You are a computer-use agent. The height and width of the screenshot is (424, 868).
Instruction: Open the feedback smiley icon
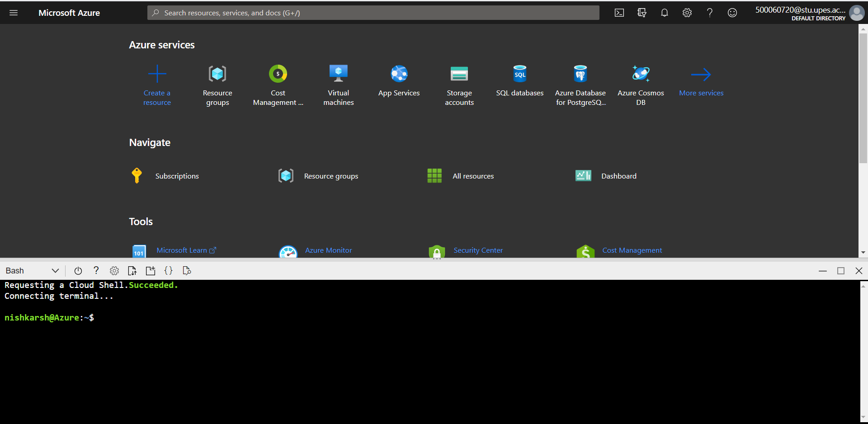point(732,13)
